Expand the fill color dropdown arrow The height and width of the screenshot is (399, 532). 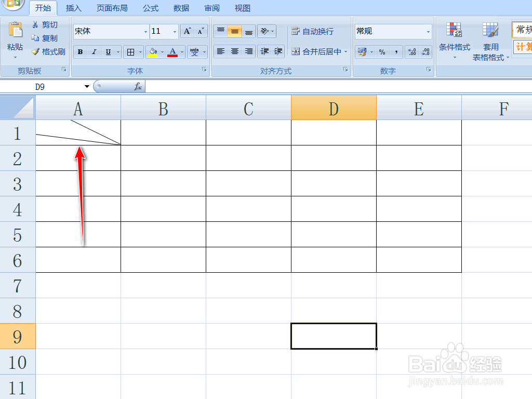(x=162, y=52)
